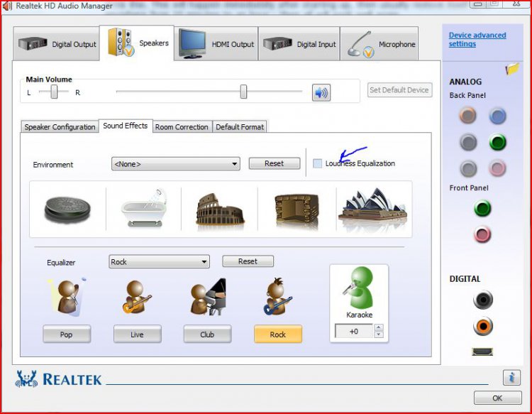The width and height of the screenshot is (532, 414).
Task: Click the HDMI connector icon
Action: tap(482, 352)
